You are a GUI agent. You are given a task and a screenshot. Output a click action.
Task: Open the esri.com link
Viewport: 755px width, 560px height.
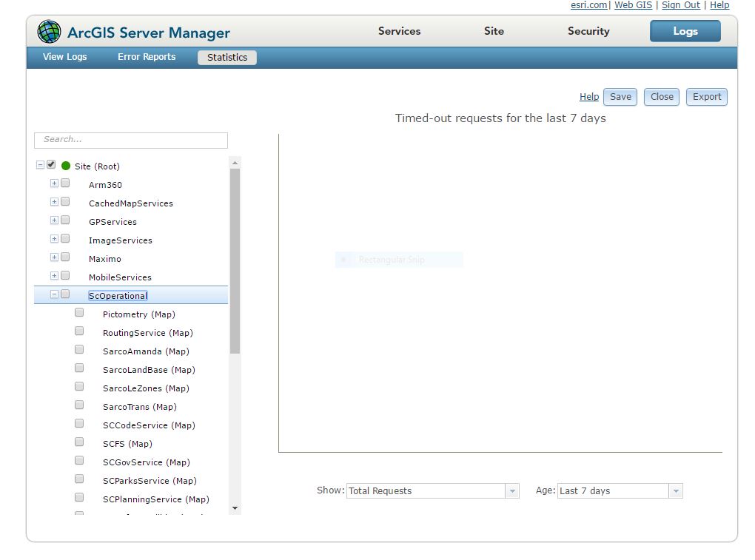click(589, 5)
